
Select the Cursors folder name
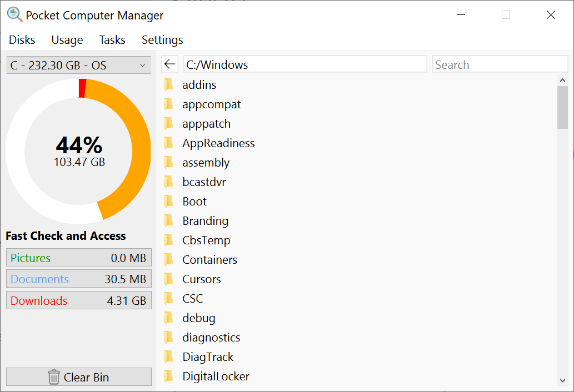[201, 279]
